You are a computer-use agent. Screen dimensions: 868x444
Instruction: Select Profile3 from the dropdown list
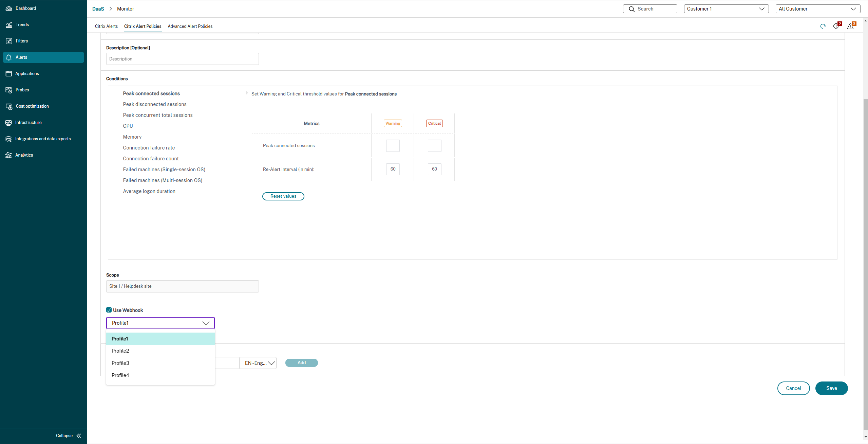161,363
